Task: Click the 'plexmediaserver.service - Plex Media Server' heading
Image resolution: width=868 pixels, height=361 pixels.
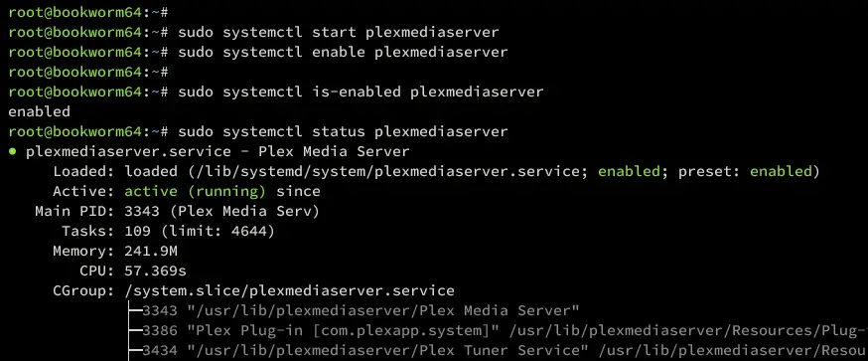Action: [217, 152]
